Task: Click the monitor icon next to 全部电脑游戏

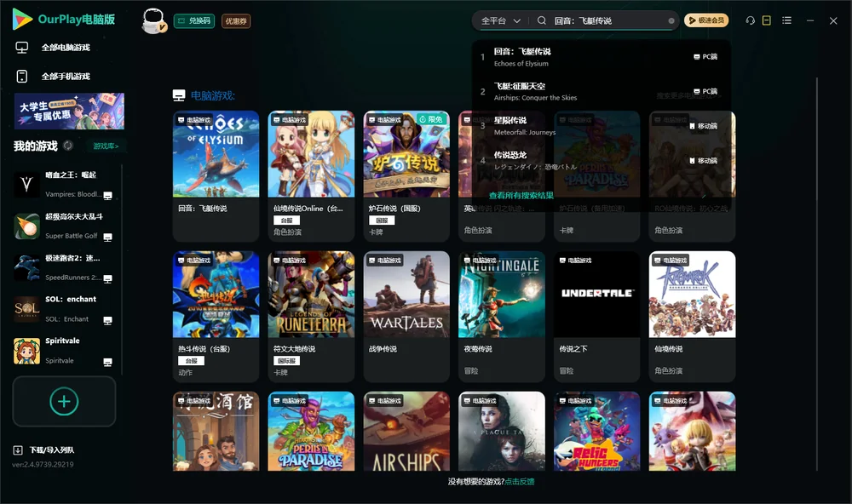Action: (22, 48)
